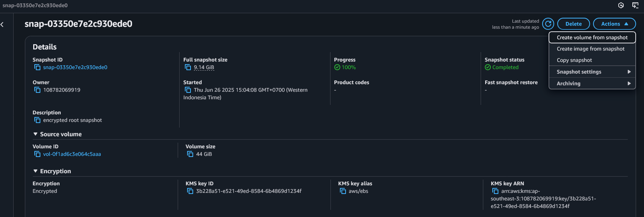The height and width of the screenshot is (217, 644).
Task: Copy the KMS key ID icon
Action: (x=190, y=191)
